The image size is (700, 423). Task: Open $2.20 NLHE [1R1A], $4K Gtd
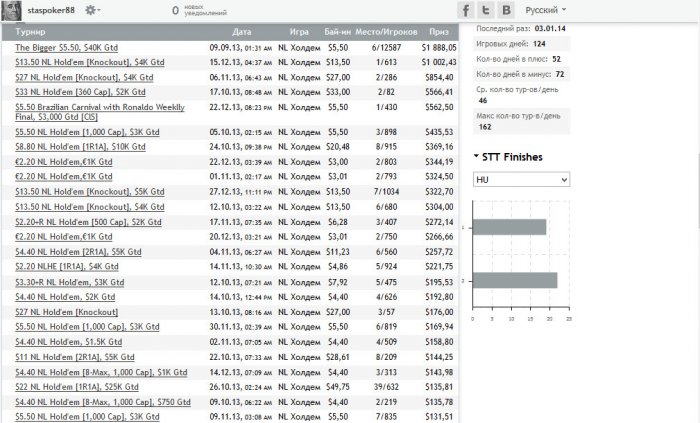pos(67,266)
